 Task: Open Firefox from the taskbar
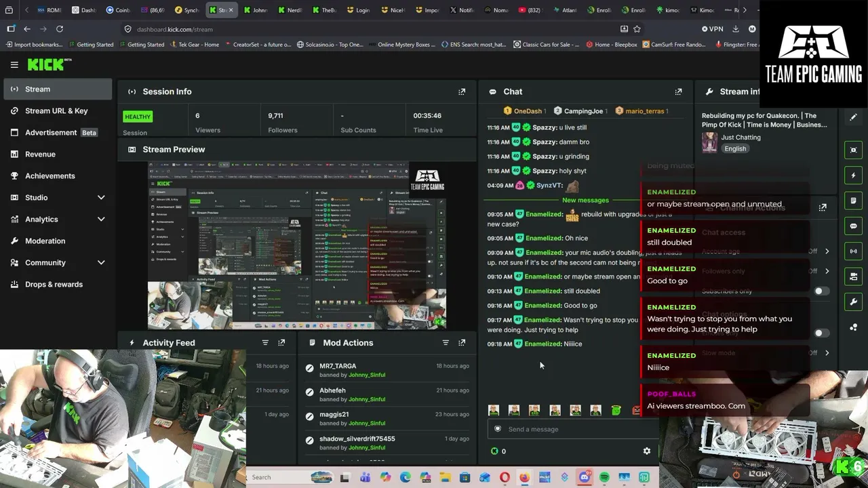(x=524, y=477)
